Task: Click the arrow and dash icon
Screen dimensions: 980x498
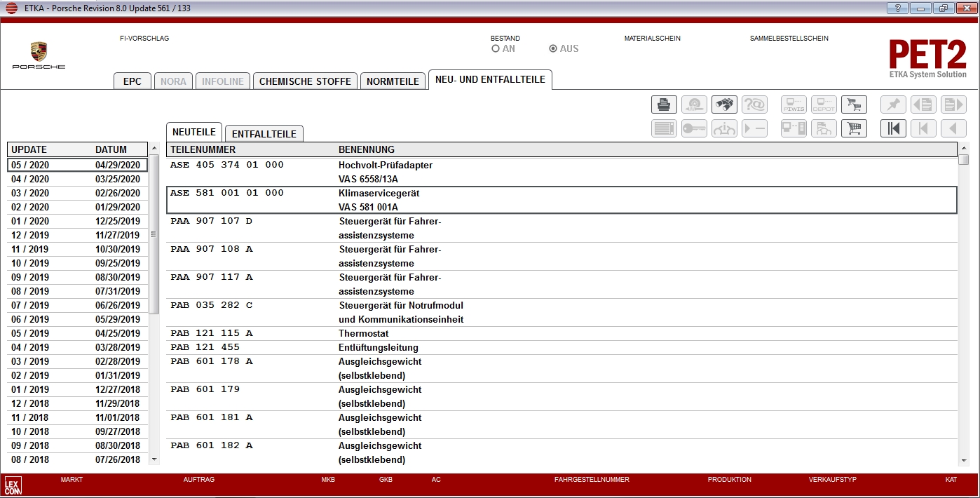Action: coord(754,128)
